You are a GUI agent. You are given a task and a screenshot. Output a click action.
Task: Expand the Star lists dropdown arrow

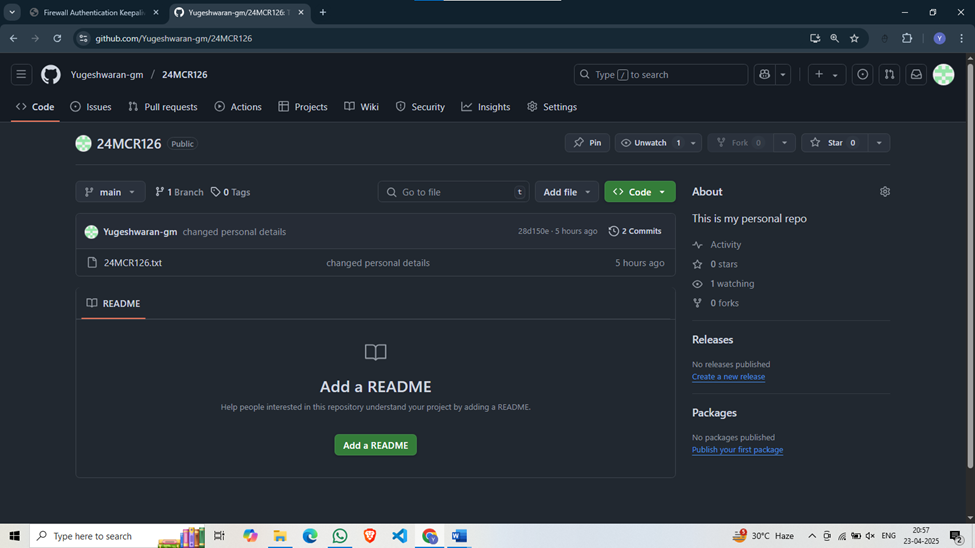click(x=879, y=143)
